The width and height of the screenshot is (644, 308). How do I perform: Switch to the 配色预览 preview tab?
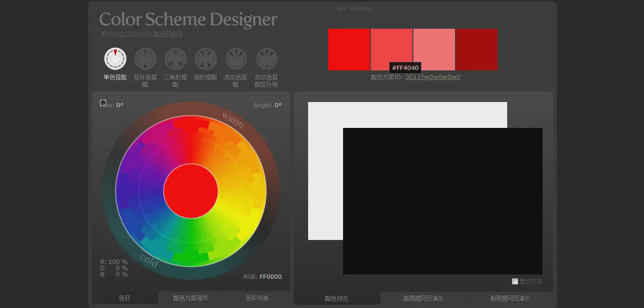tap(336, 298)
